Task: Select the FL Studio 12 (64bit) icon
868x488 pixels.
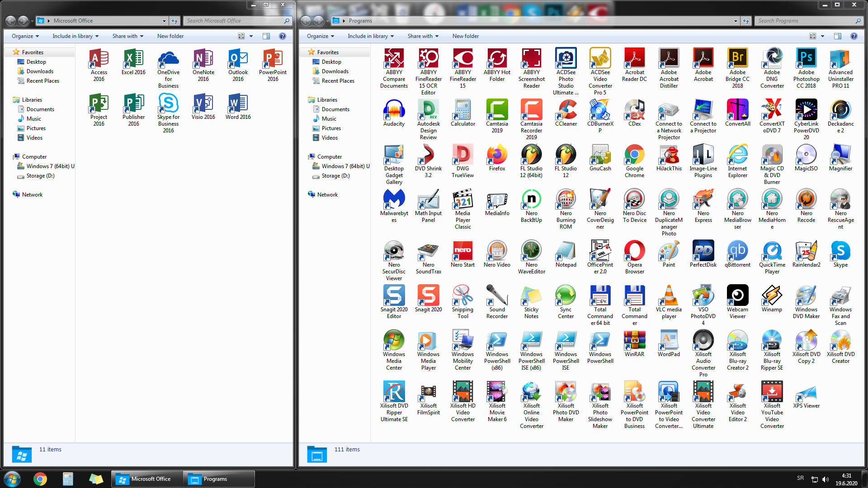Action: click(531, 161)
